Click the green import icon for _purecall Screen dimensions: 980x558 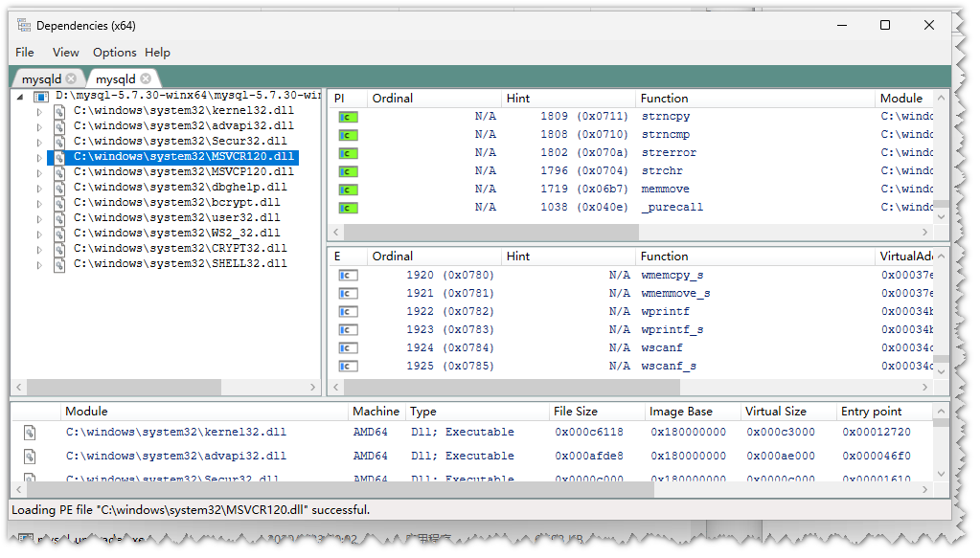[x=348, y=208]
